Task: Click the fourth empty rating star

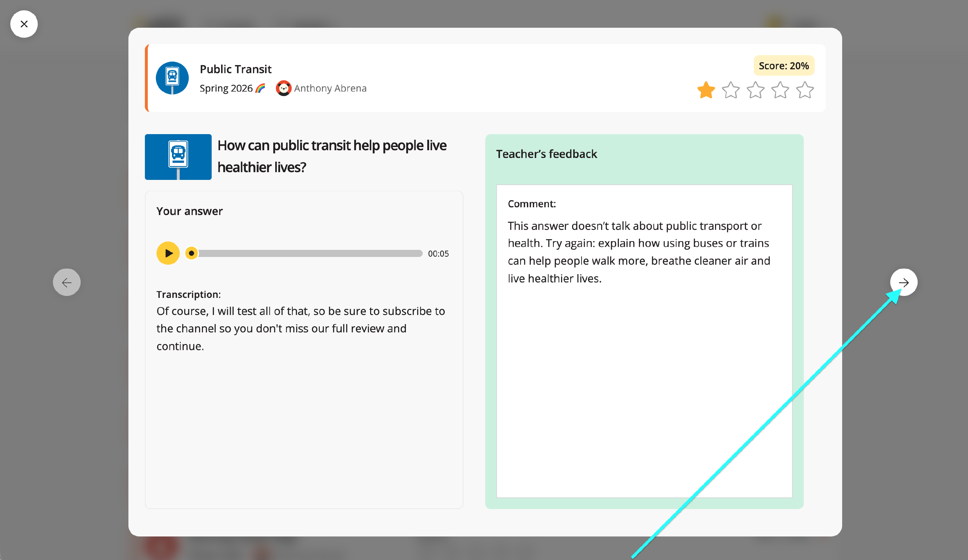Action: click(780, 90)
